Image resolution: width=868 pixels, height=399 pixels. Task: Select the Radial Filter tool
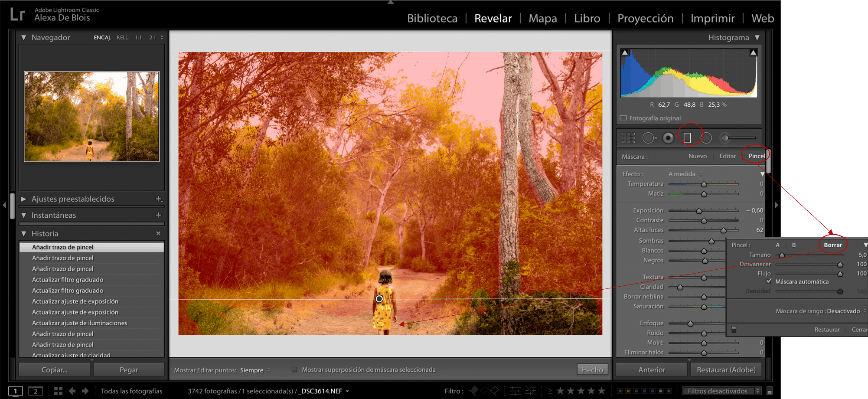[706, 138]
